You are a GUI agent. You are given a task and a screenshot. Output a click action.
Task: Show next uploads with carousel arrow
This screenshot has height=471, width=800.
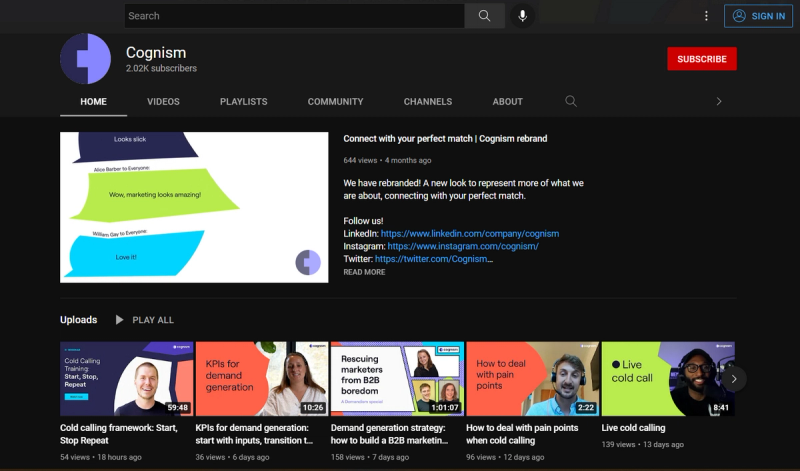click(734, 379)
